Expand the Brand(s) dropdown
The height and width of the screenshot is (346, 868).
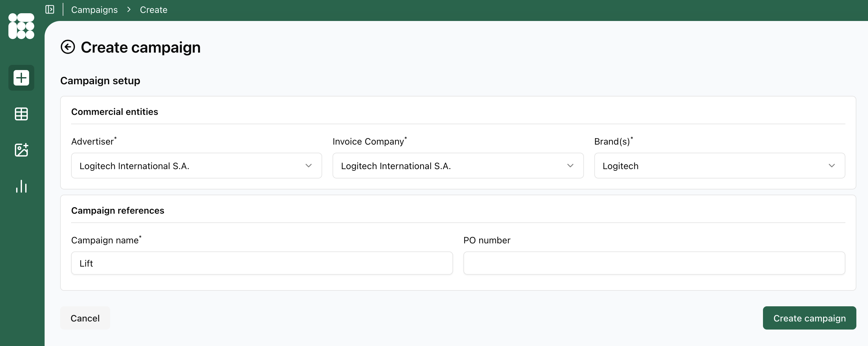point(719,166)
